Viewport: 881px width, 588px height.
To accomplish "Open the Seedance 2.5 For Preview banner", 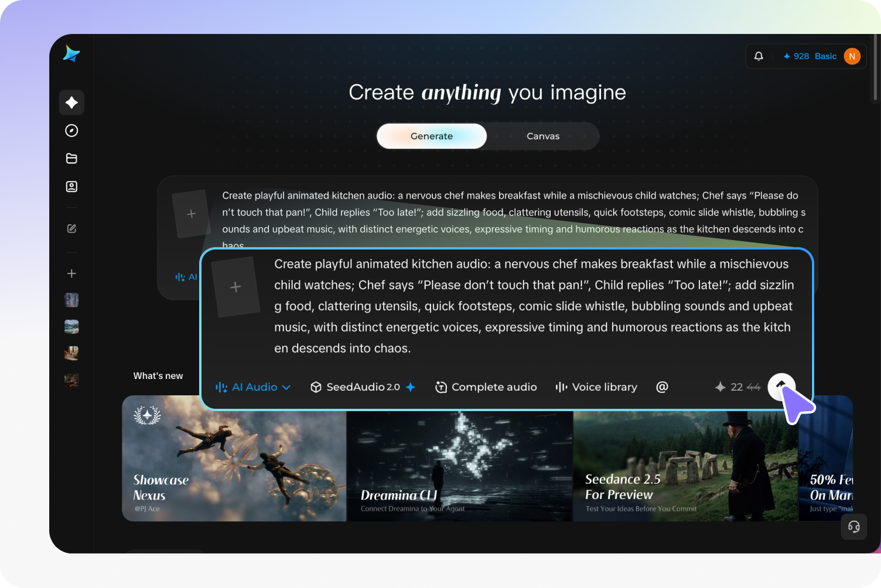I will [685, 466].
